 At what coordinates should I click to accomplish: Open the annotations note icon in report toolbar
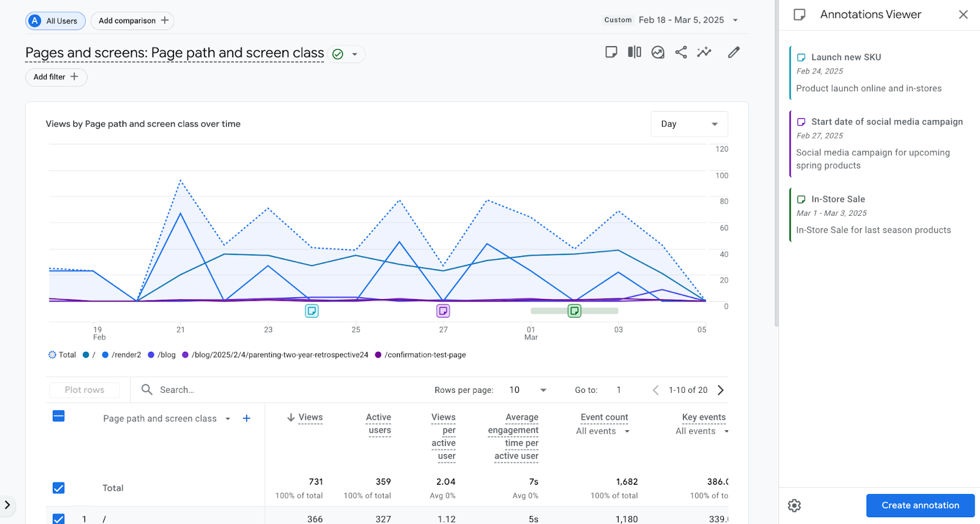click(x=611, y=52)
